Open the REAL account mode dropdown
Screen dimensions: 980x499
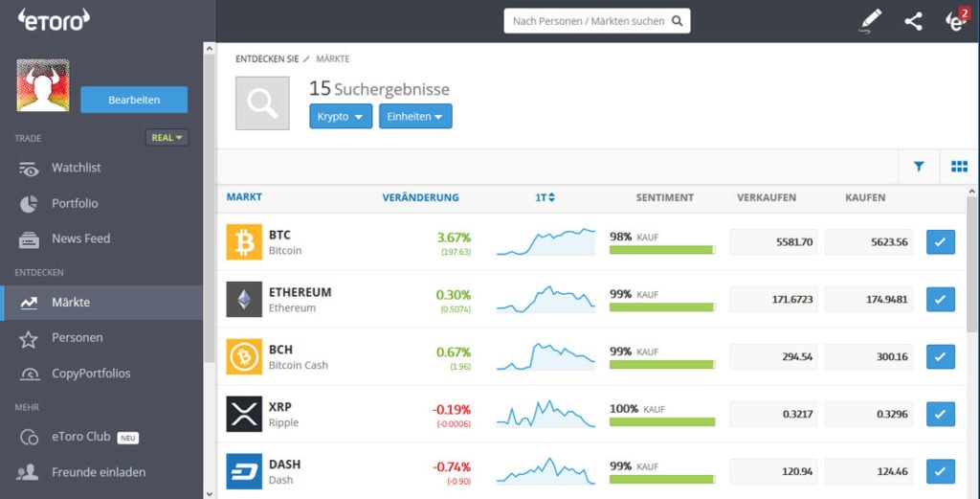click(167, 138)
